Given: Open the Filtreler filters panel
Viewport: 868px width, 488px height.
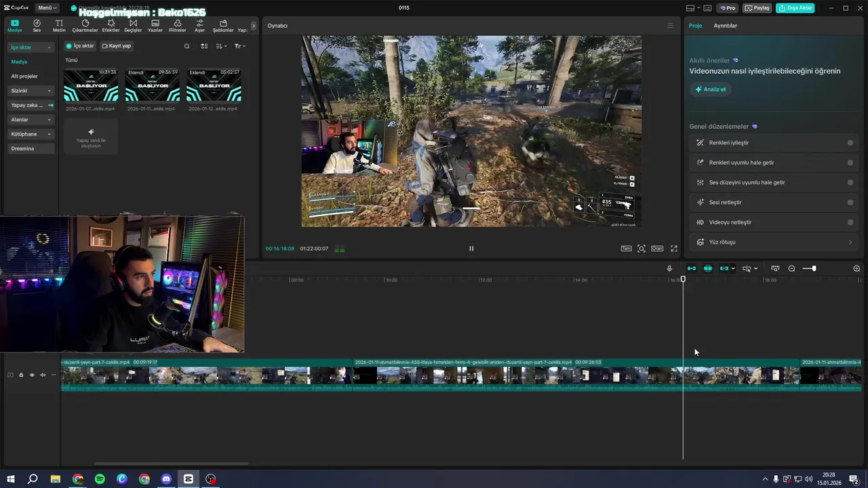Looking at the screenshot, I should click(x=177, y=26).
